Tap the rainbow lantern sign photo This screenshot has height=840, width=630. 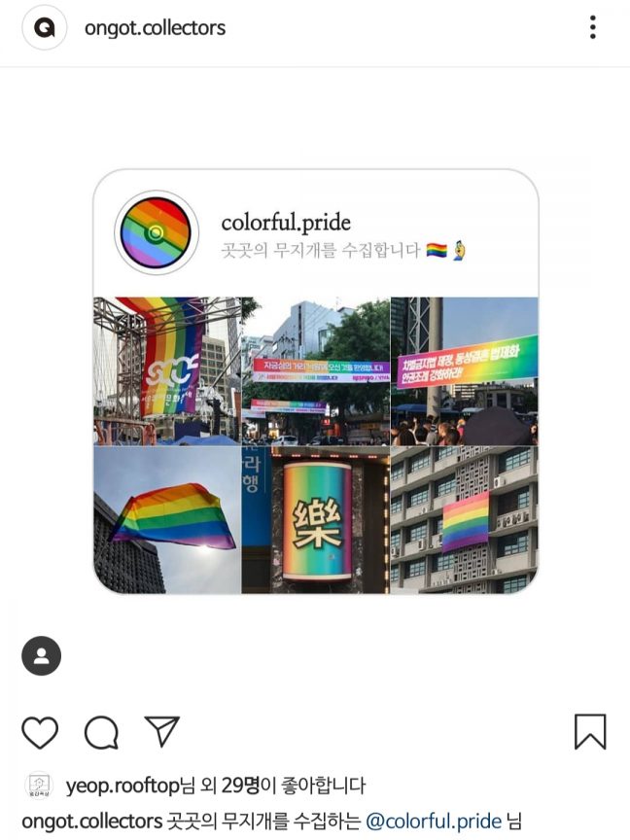click(316, 520)
